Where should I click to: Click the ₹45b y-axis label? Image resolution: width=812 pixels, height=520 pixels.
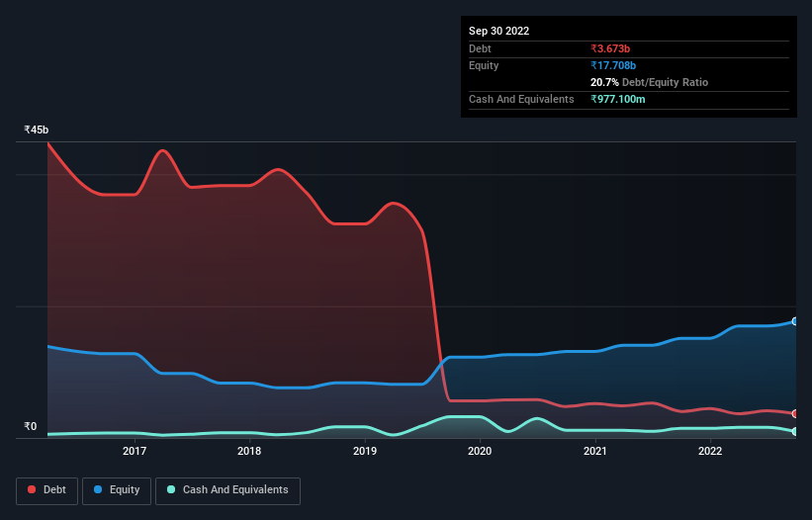tap(37, 130)
